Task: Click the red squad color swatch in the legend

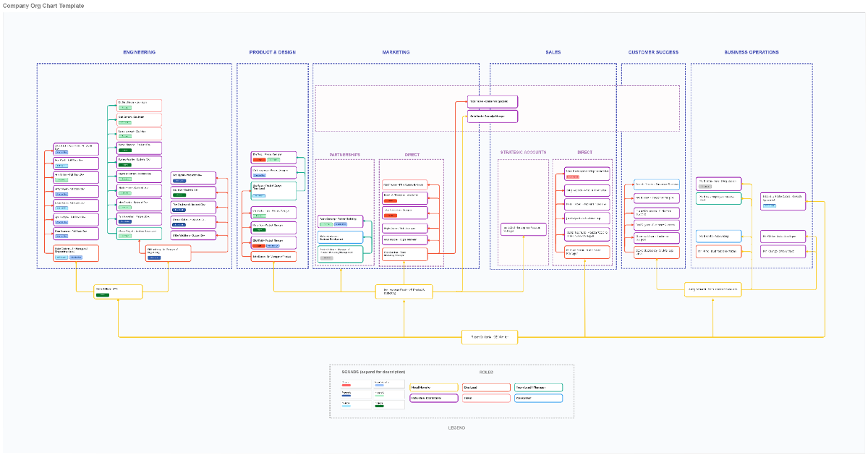Action: [x=346, y=385]
